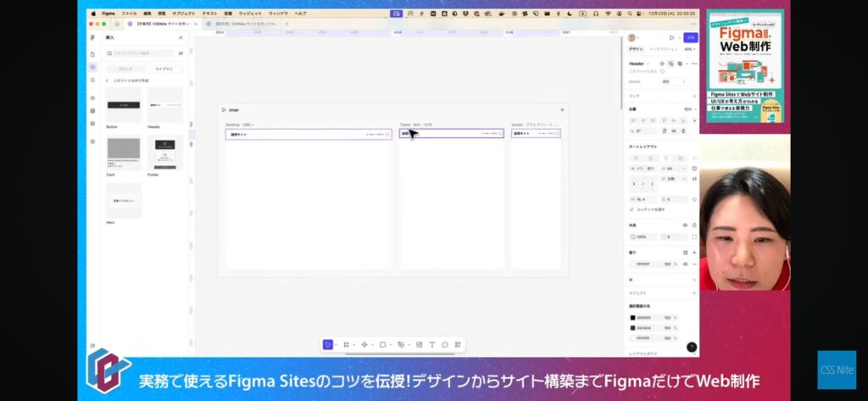Select the Pen tool in bottom toolbar
This screenshot has width=868, height=401.
tap(401, 345)
